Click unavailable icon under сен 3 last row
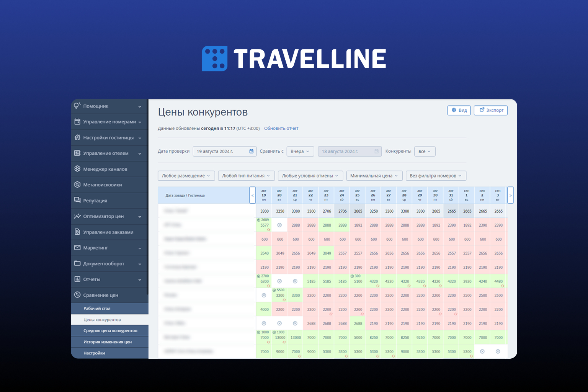 498,351
